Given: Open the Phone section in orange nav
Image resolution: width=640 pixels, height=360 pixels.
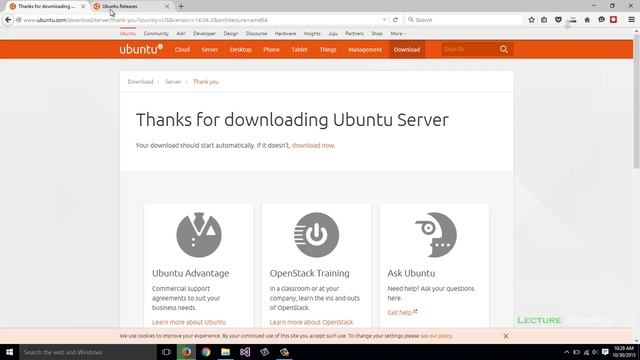Looking at the screenshot, I should [271, 49].
